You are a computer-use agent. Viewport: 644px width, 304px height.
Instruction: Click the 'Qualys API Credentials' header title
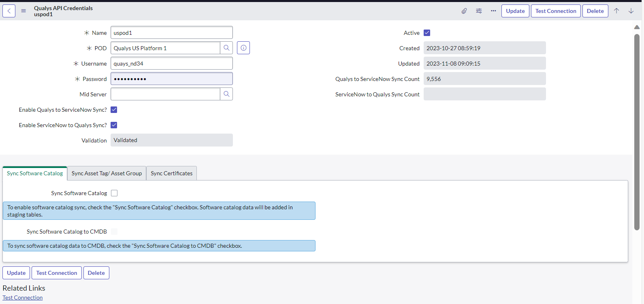pyautogui.click(x=63, y=8)
